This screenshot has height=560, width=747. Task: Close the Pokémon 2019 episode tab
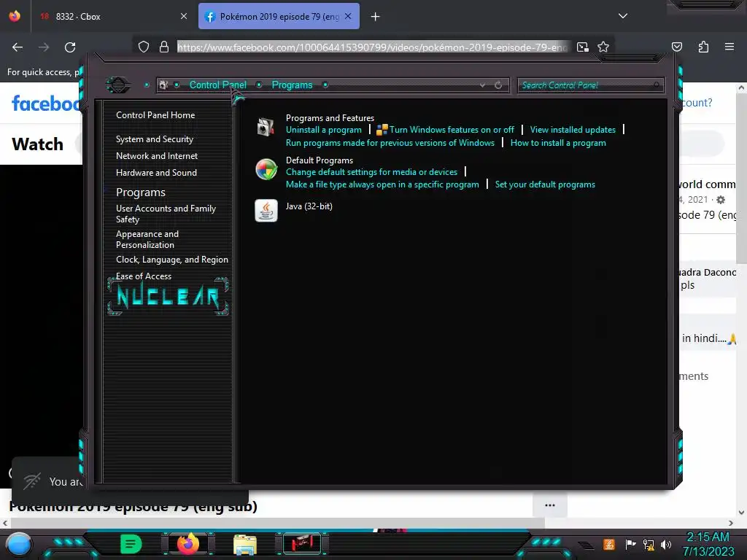pos(348,16)
